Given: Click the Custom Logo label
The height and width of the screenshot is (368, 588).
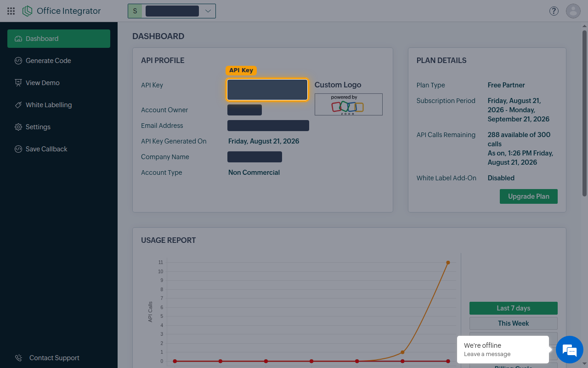Looking at the screenshot, I should pos(338,85).
